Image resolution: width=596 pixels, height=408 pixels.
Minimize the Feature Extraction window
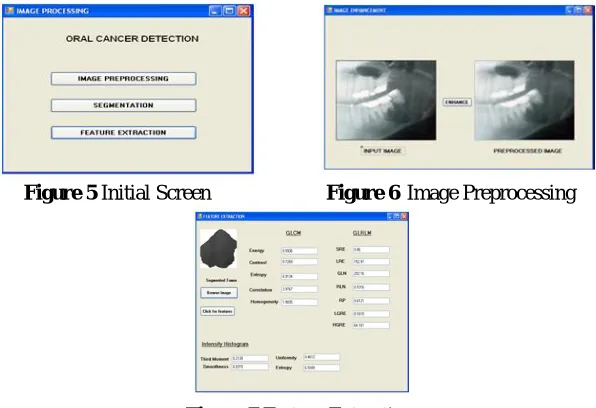[390, 216]
